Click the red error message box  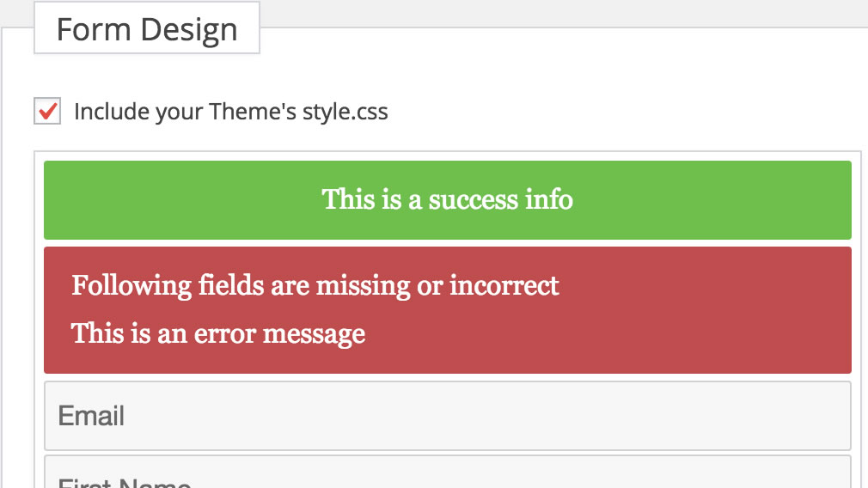[447, 310]
